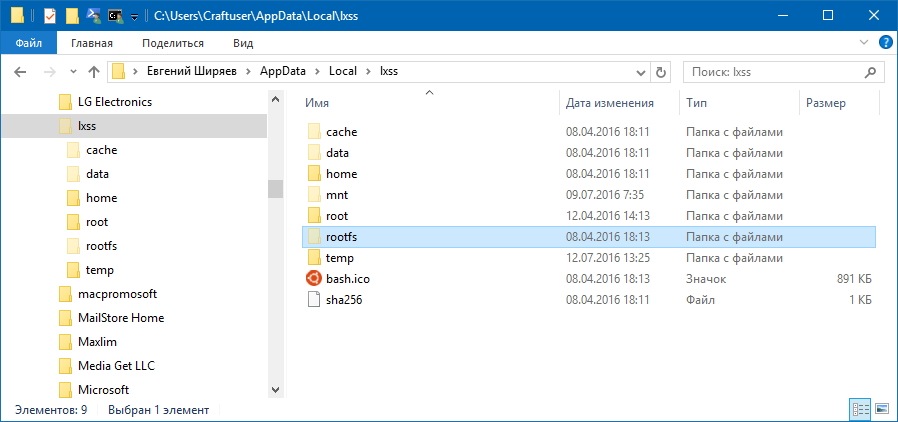The image size is (898, 422).
Task: Switch to details view icon in status bar
Action: click(861, 409)
